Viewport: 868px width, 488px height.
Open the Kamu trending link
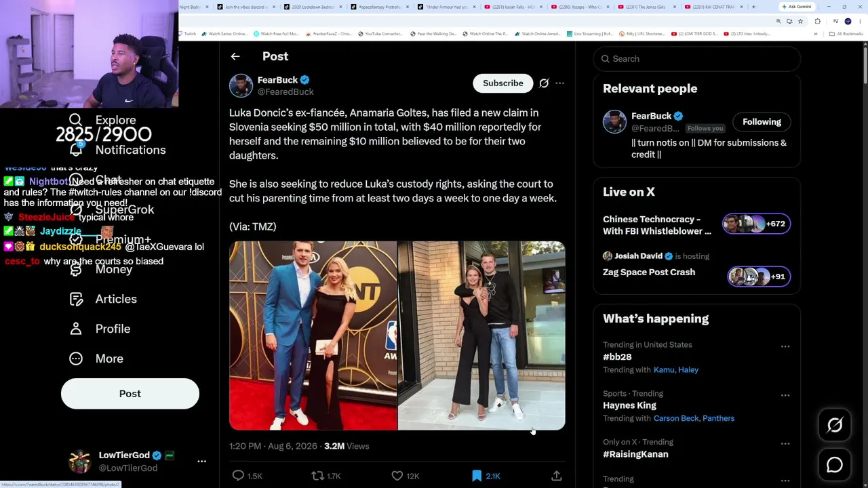point(664,370)
